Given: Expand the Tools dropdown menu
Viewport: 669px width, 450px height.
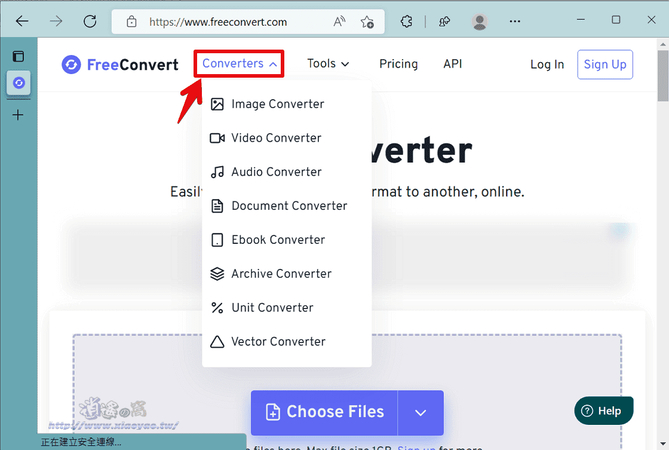Looking at the screenshot, I should (x=328, y=64).
